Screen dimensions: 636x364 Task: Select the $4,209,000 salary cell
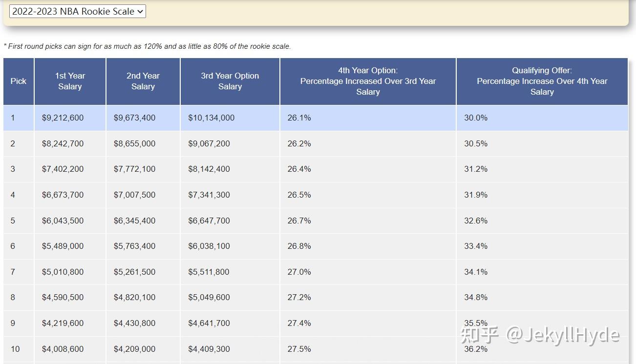click(143, 349)
